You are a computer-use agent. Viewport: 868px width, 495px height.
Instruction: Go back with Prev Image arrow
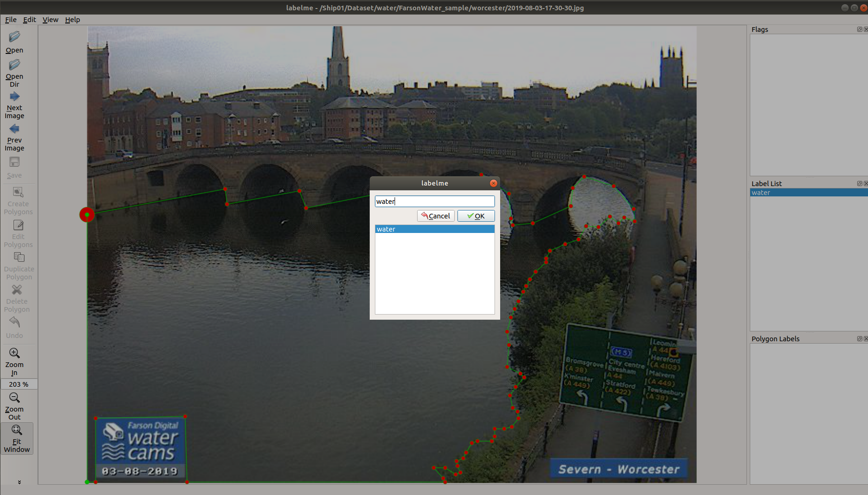pyautogui.click(x=15, y=129)
